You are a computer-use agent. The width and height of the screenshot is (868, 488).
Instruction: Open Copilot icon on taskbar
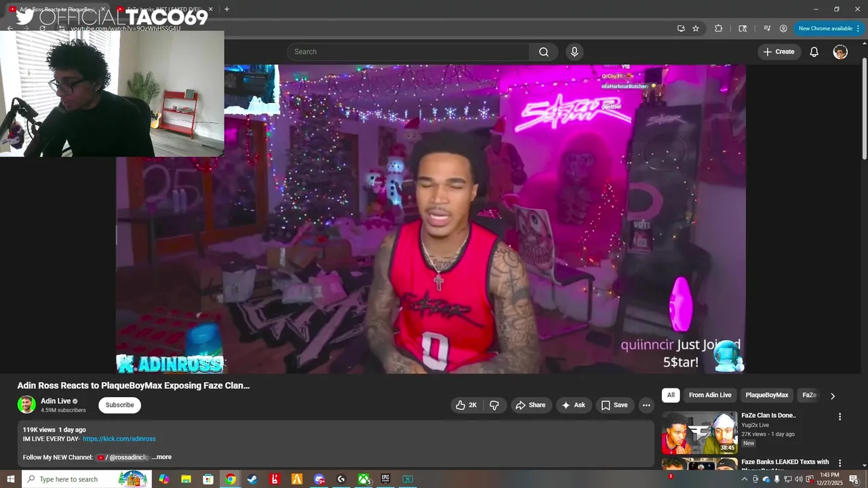coord(163,479)
